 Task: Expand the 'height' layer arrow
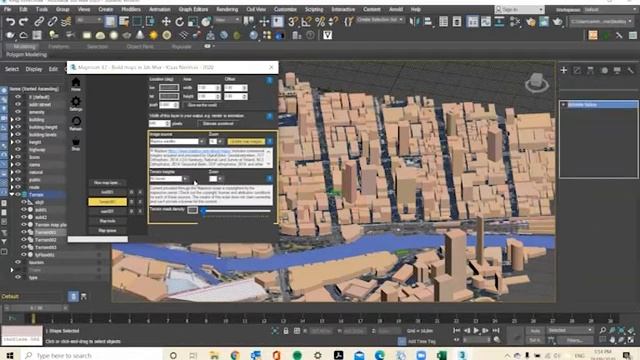pyautogui.click(x=12, y=142)
